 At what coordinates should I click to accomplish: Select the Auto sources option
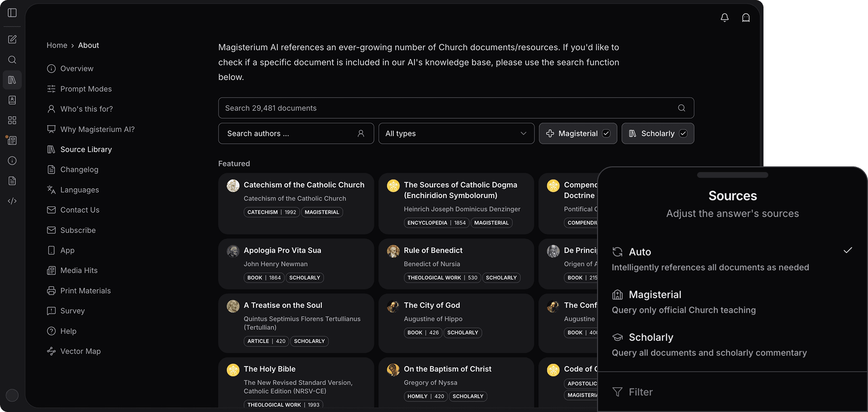click(x=732, y=259)
